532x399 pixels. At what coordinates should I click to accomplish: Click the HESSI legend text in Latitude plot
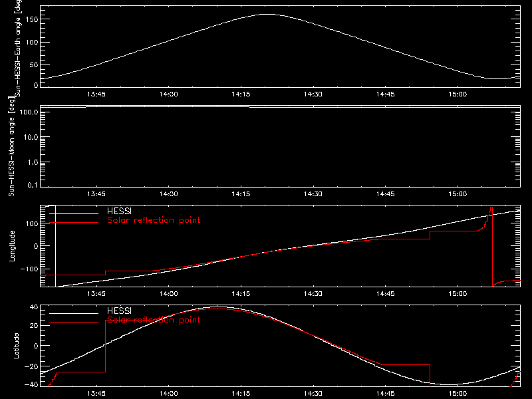119,311
